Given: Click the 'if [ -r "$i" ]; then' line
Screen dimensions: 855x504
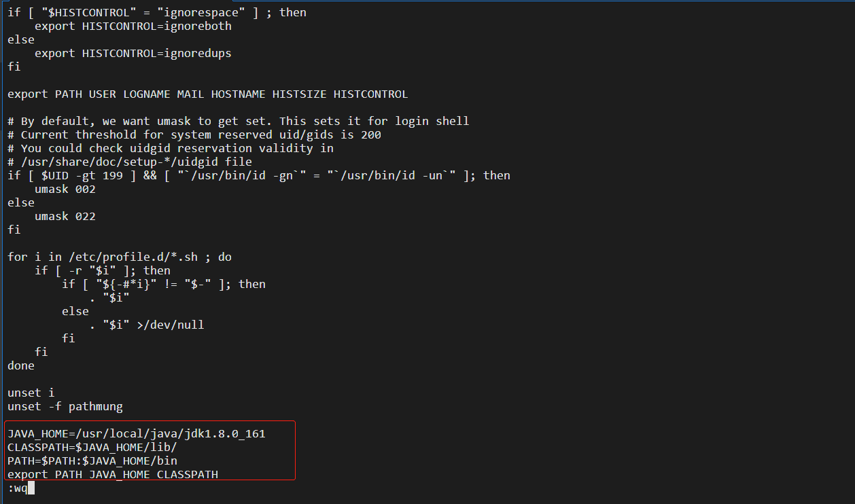Looking at the screenshot, I should click(x=103, y=270).
